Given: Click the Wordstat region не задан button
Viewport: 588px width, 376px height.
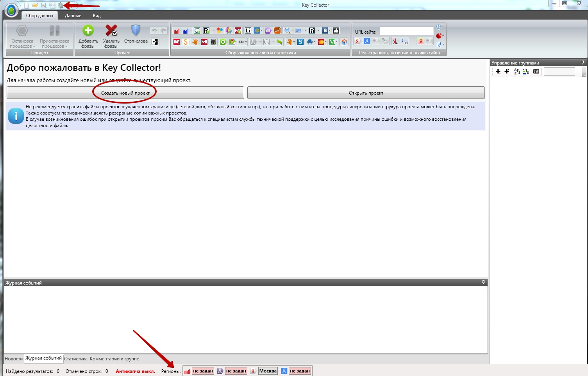Looking at the screenshot, I should pyautogui.click(x=203, y=371).
